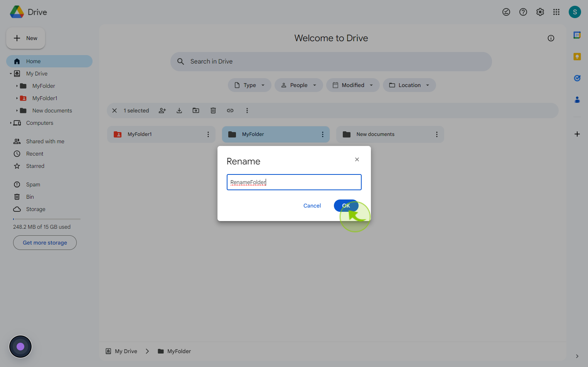The height and width of the screenshot is (367, 588).
Task: Select the MyFolder1 folder card
Action: pos(161,134)
